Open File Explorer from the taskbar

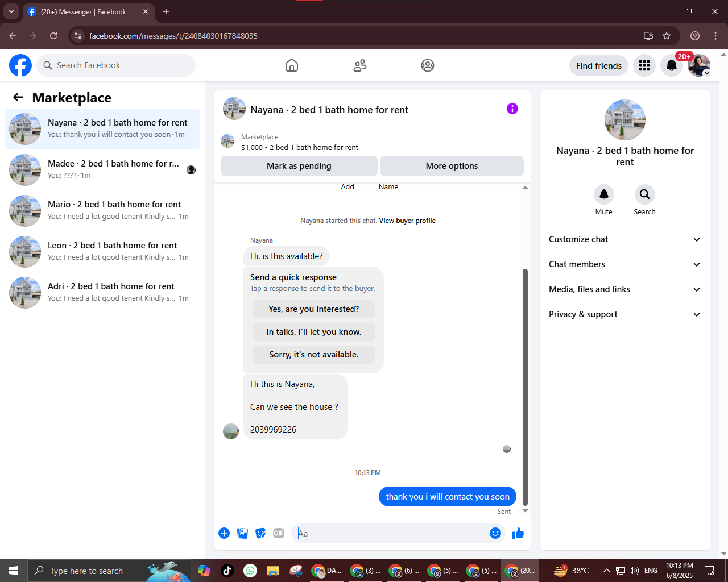click(273, 571)
